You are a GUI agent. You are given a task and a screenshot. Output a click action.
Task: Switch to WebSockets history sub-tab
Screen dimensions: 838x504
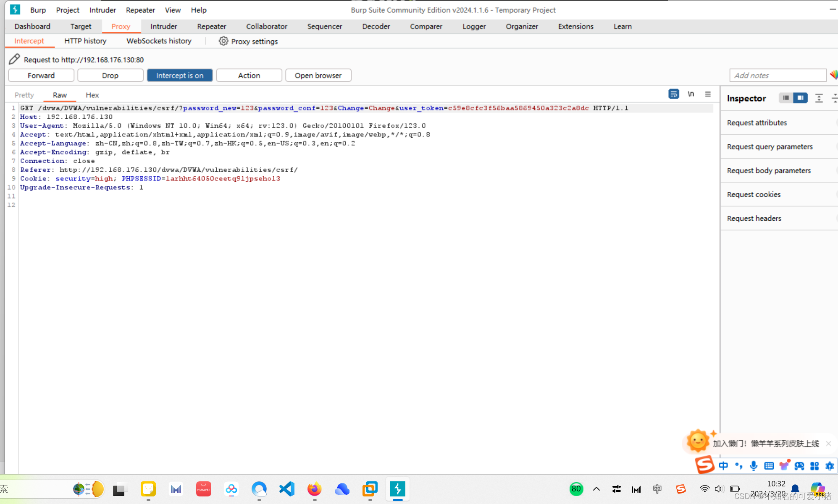pyautogui.click(x=159, y=41)
